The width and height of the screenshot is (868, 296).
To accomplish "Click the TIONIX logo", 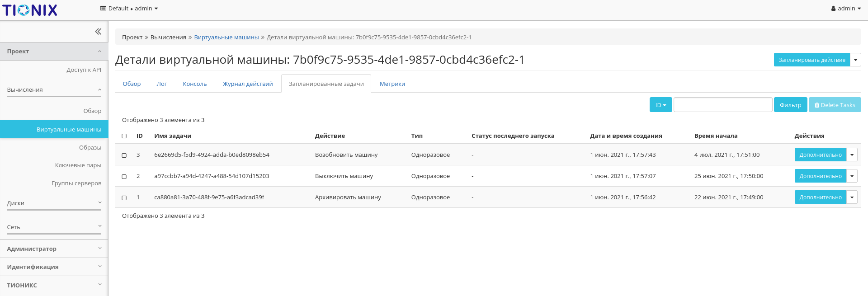I will point(30,10).
